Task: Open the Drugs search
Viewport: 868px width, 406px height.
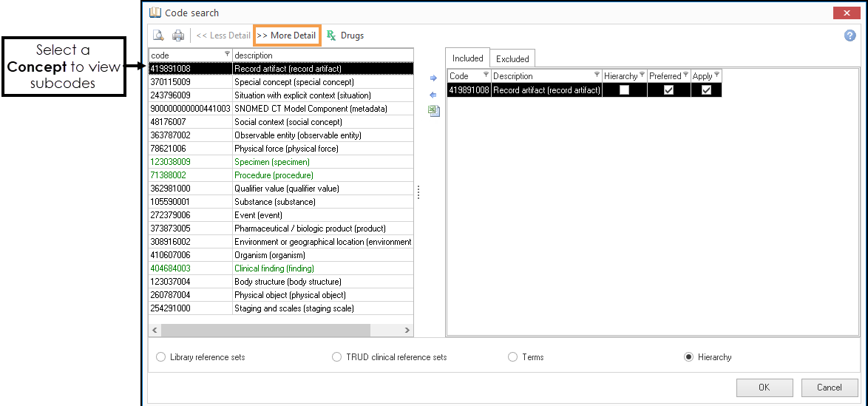Action: coord(345,35)
